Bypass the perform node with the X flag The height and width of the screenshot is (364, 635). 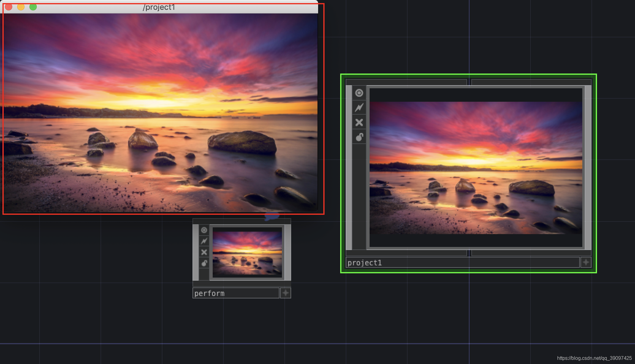(204, 252)
